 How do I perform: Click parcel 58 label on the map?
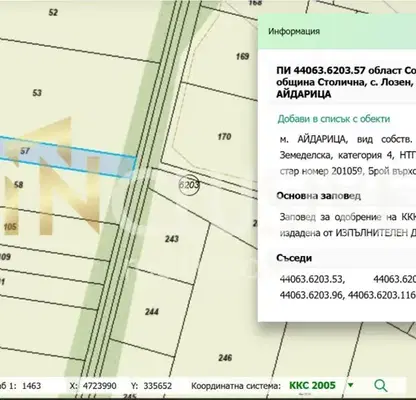click(19, 184)
